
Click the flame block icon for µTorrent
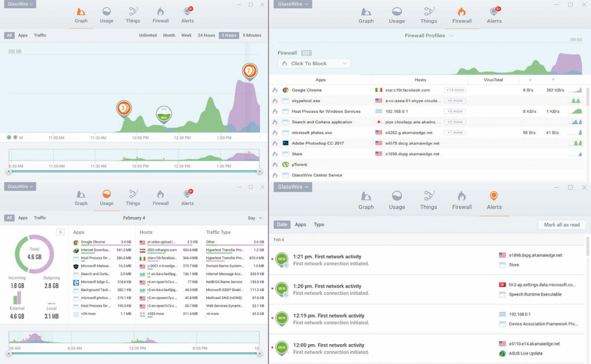275,165
